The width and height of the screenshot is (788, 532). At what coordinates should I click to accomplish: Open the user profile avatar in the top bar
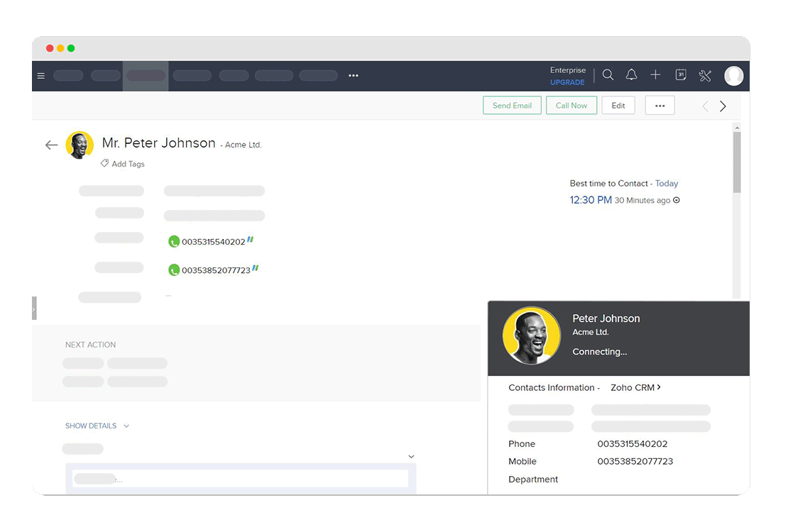click(x=734, y=76)
